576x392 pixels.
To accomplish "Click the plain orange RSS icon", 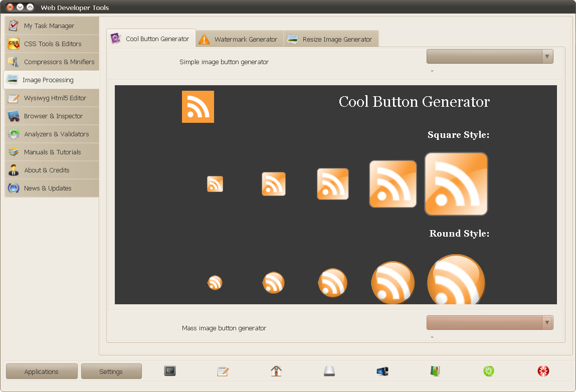I will point(198,107).
